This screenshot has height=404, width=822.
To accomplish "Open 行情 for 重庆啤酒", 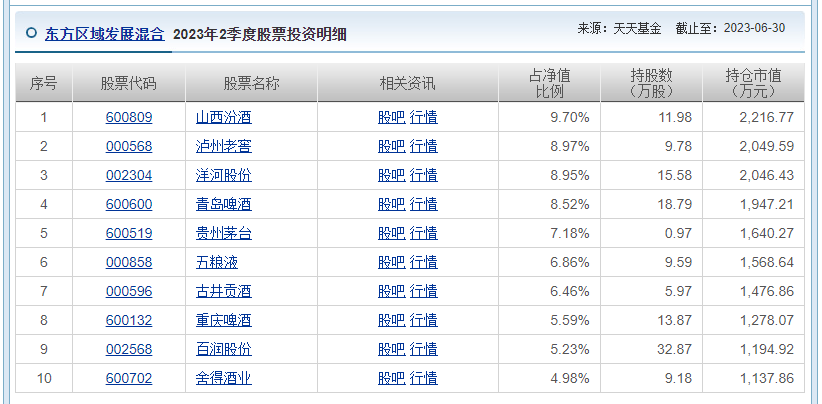I will click(x=424, y=320).
